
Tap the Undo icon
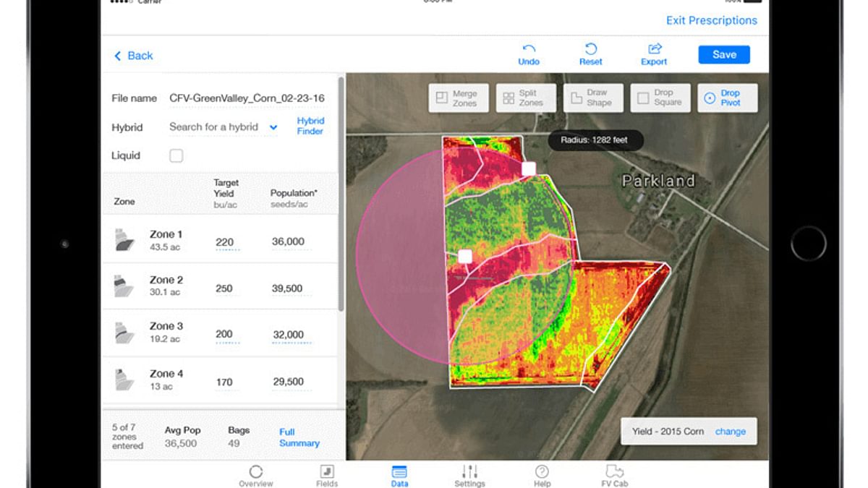(x=529, y=49)
